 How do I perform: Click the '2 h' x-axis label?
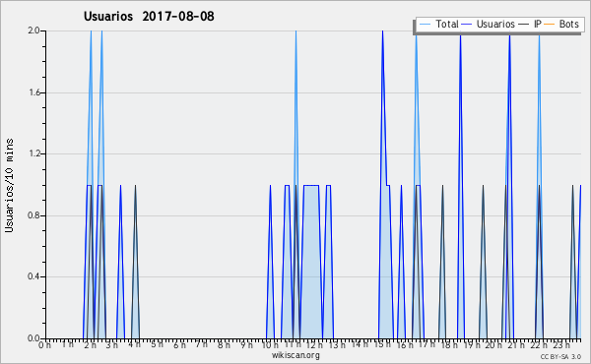[90, 344]
